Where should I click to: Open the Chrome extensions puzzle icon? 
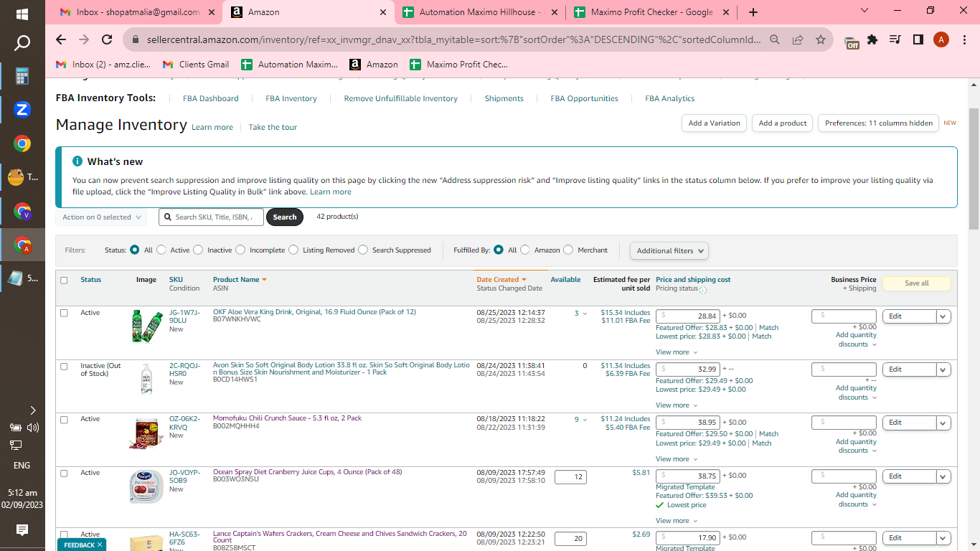pos(872,40)
